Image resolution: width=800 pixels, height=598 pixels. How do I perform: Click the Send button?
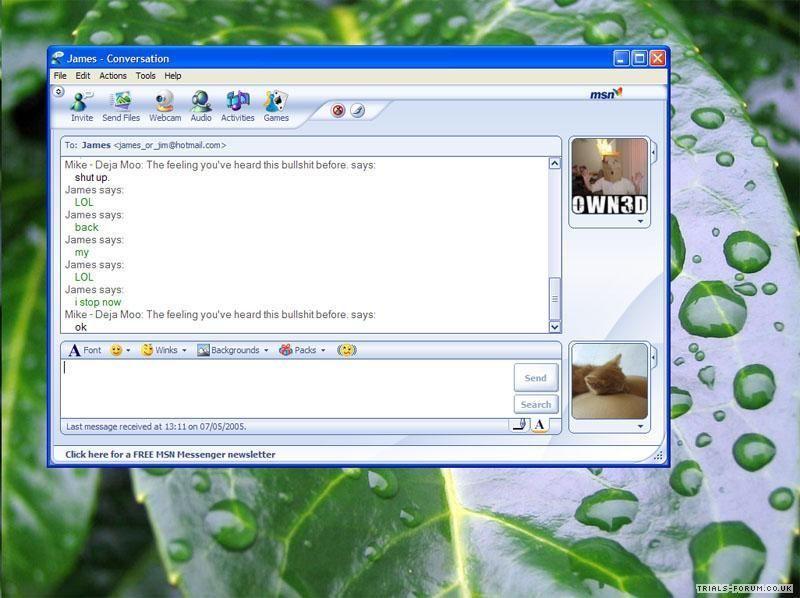pyautogui.click(x=536, y=378)
